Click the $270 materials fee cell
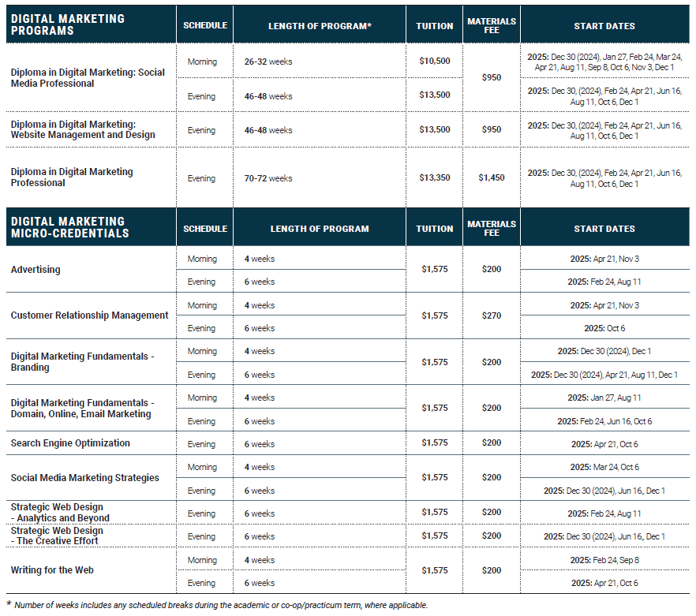696x616 pixels. point(491,315)
